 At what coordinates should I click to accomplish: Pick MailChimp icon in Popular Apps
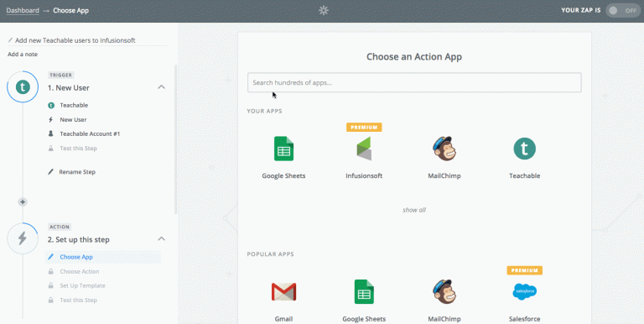(444, 291)
